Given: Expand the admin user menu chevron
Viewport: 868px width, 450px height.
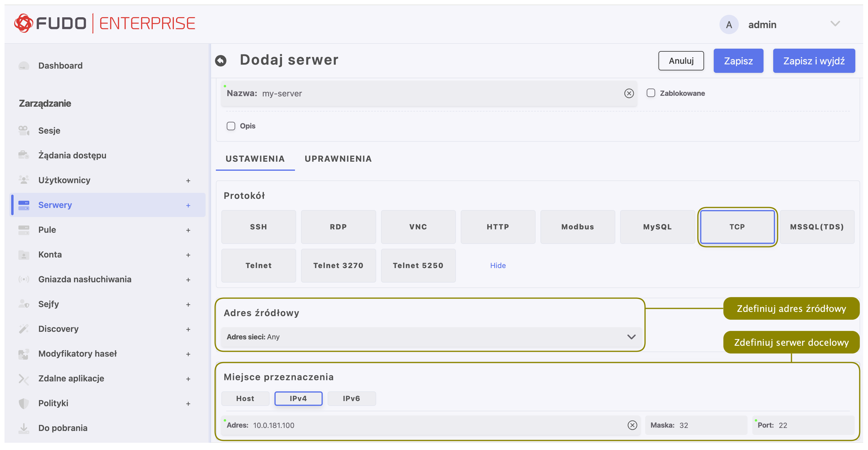Looking at the screenshot, I should click(x=835, y=24).
